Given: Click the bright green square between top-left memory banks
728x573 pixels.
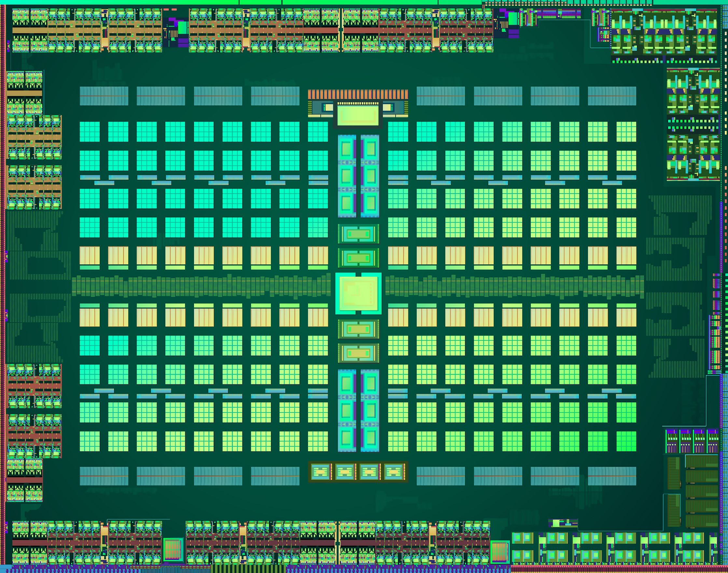Looking at the screenshot, I should pos(183,27).
